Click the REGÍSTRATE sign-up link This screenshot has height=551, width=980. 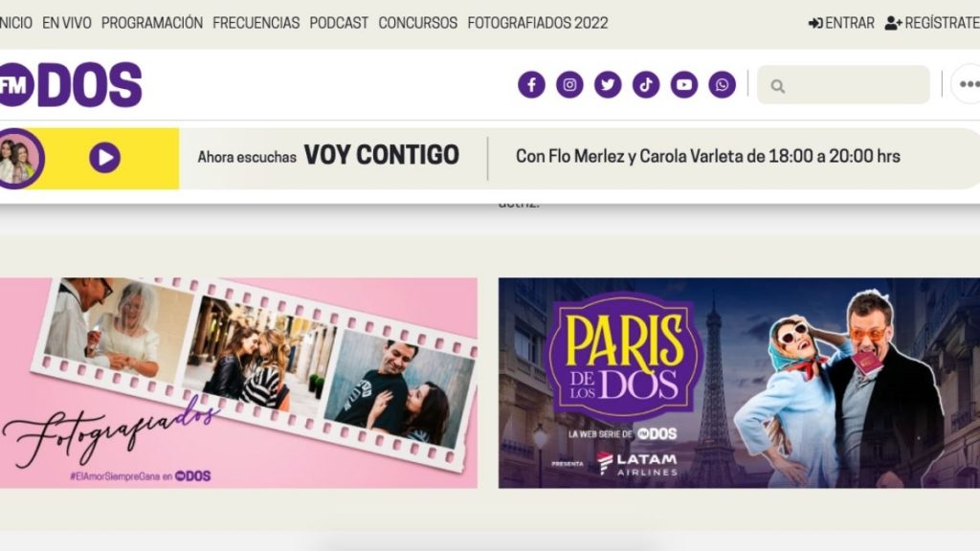[932, 23]
